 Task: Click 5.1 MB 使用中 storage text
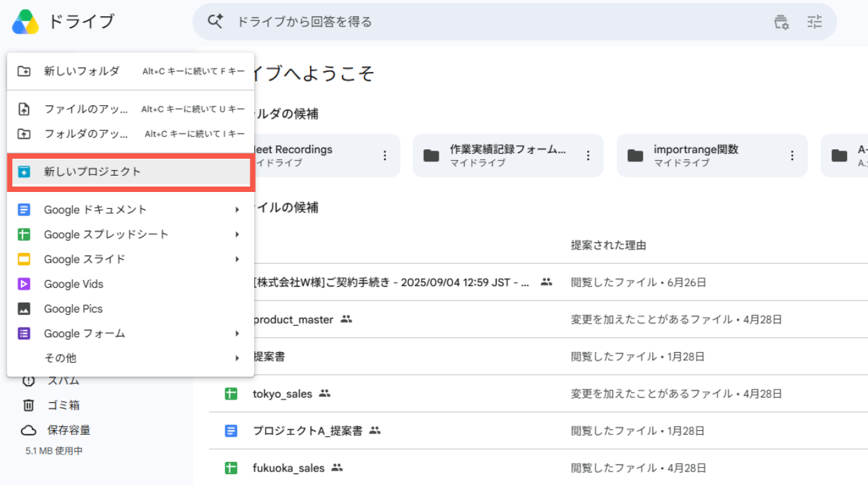click(54, 450)
